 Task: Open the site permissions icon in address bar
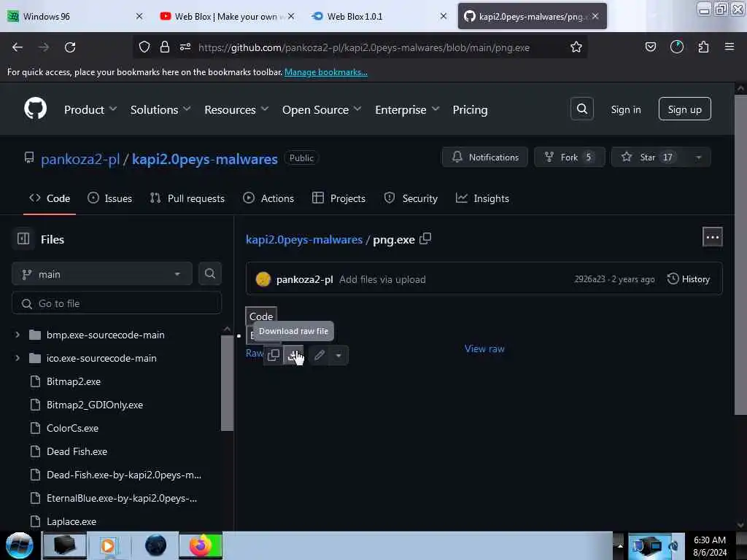[185, 47]
